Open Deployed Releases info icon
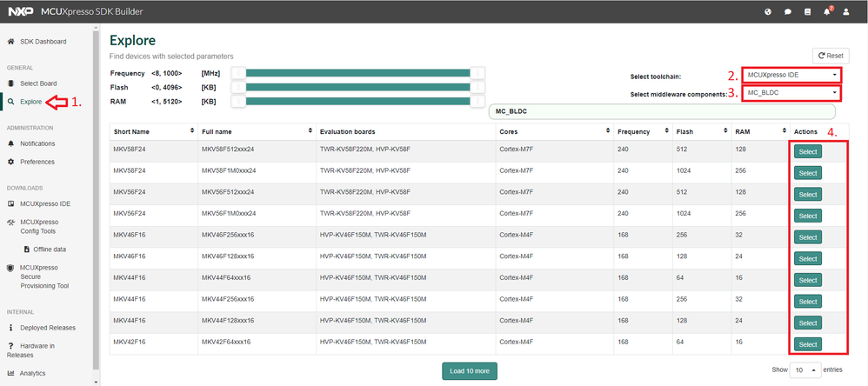Image resolution: width=868 pixels, height=386 pixels. (10, 328)
